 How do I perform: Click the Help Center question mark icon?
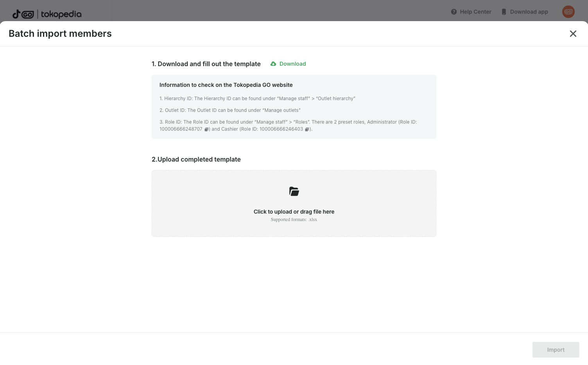coord(454,12)
